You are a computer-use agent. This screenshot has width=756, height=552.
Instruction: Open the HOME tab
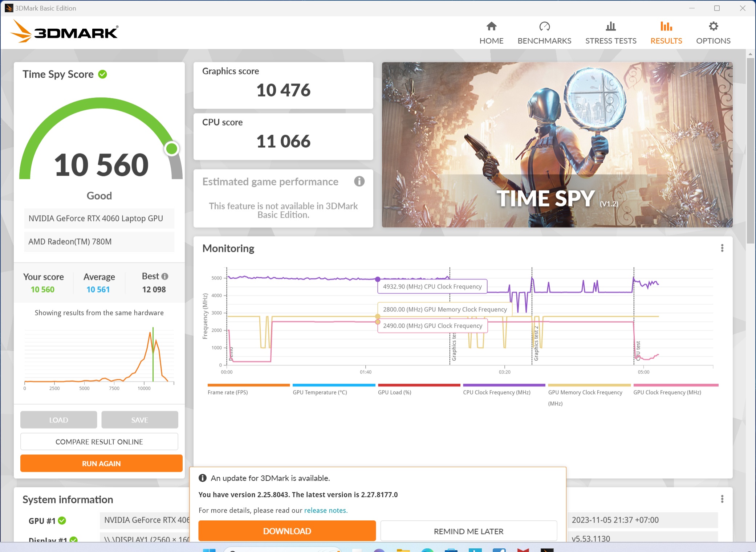(491, 33)
